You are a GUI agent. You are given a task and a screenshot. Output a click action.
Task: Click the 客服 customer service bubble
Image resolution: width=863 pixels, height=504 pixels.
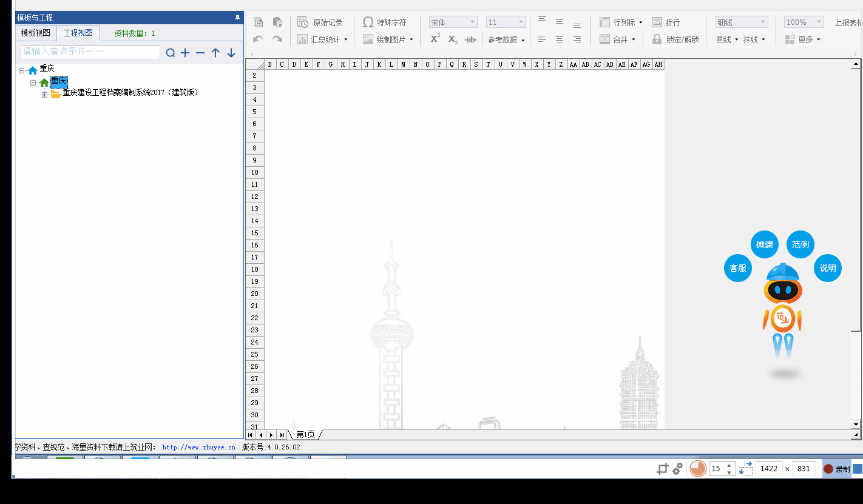coord(738,268)
